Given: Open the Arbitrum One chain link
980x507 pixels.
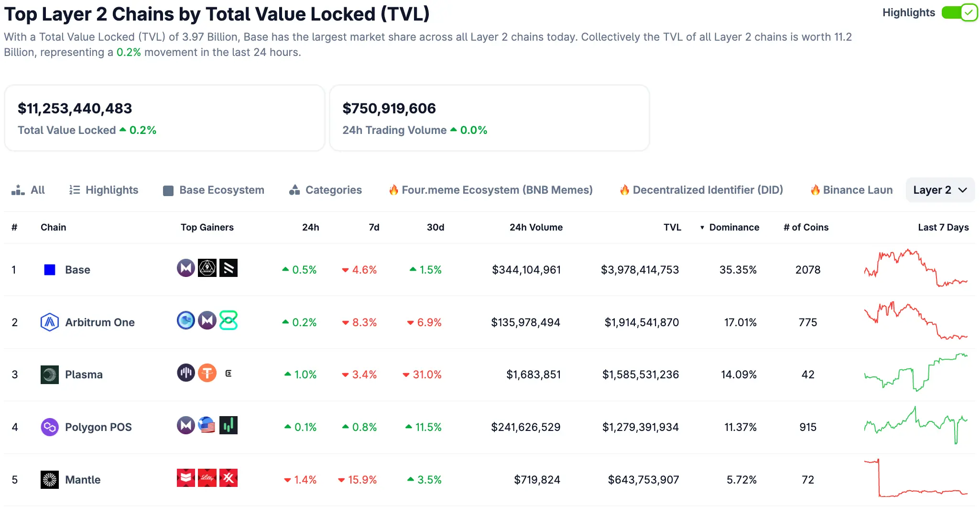Looking at the screenshot, I should coord(99,322).
